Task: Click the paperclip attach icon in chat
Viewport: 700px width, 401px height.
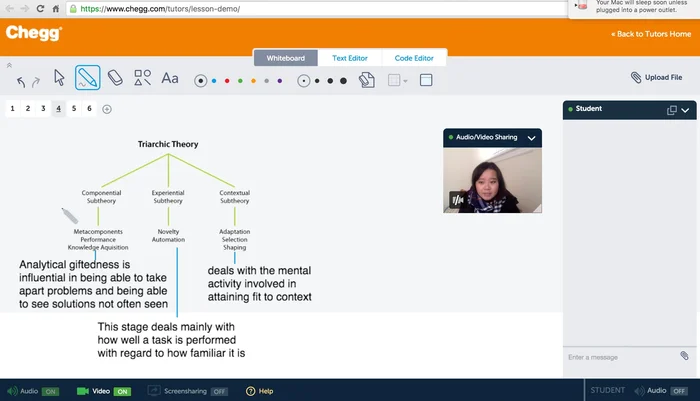Action: (684, 356)
